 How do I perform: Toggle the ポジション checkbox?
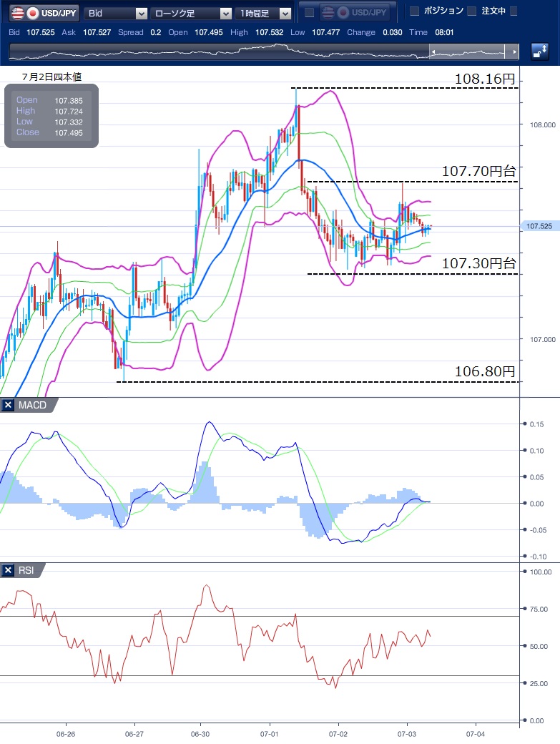[414, 11]
